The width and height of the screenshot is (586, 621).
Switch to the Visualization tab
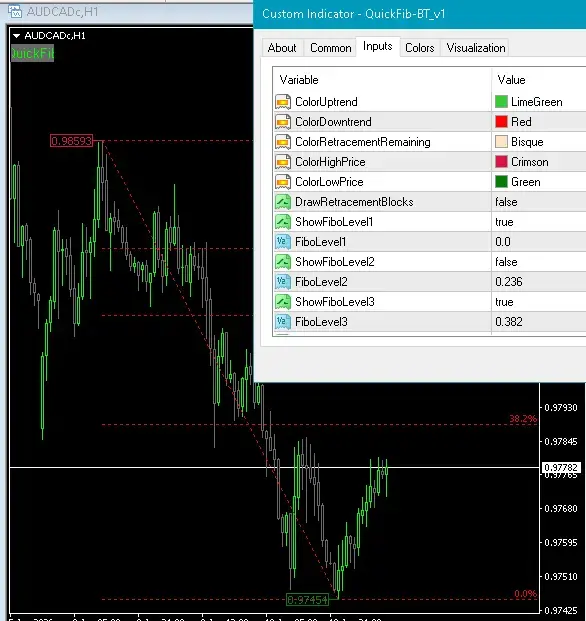(x=476, y=48)
